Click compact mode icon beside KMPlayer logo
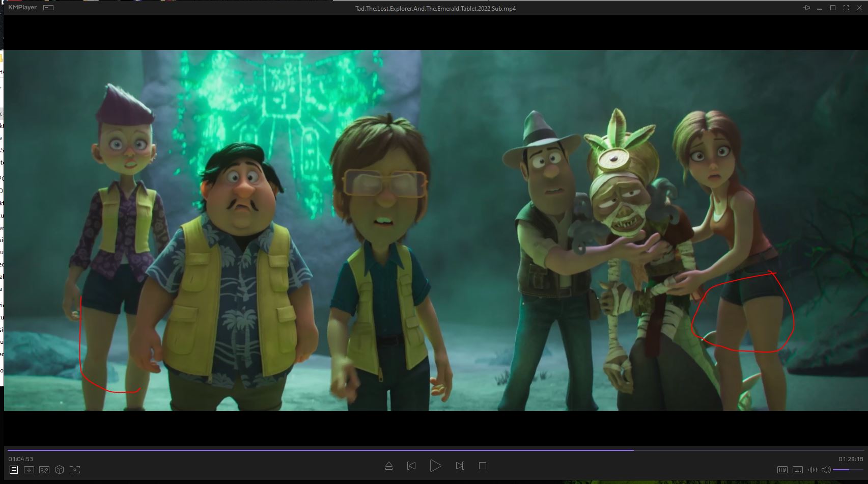Image resolution: width=868 pixels, height=484 pixels. tap(48, 8)
